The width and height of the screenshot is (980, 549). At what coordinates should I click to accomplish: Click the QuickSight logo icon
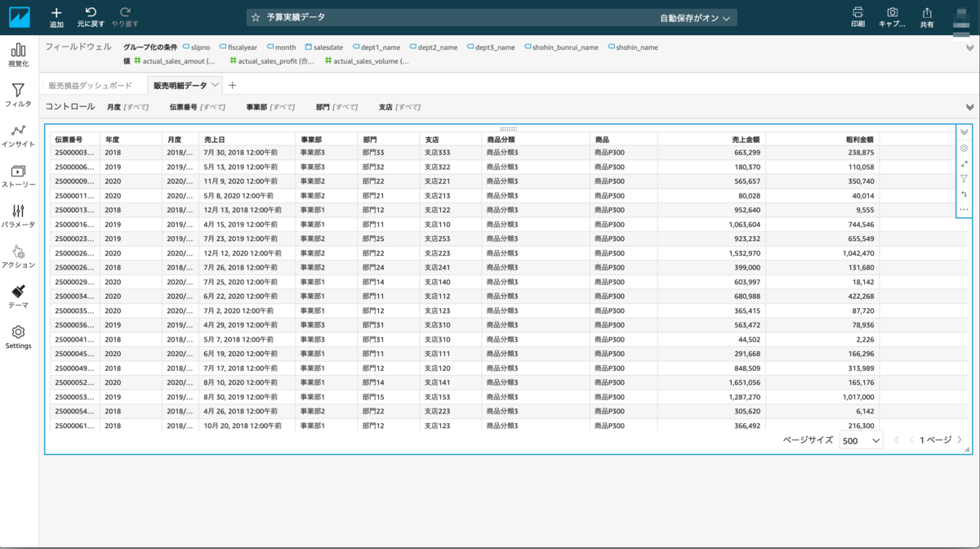pos(19,17)
